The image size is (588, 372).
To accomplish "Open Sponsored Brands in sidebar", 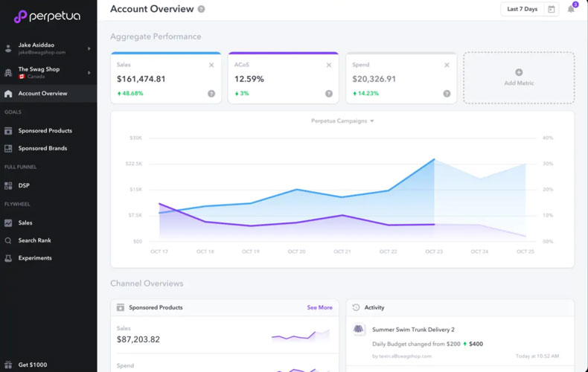I will pyautogui.click(x=42, y=148).
